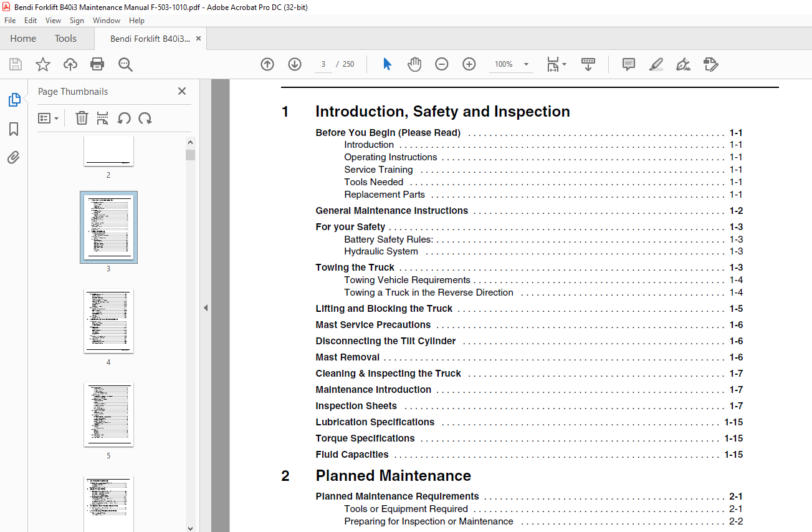Open the 100% zoom level dropdown
Screen dimensions: 812x532
pyautogui.click(x=511, y=64)
